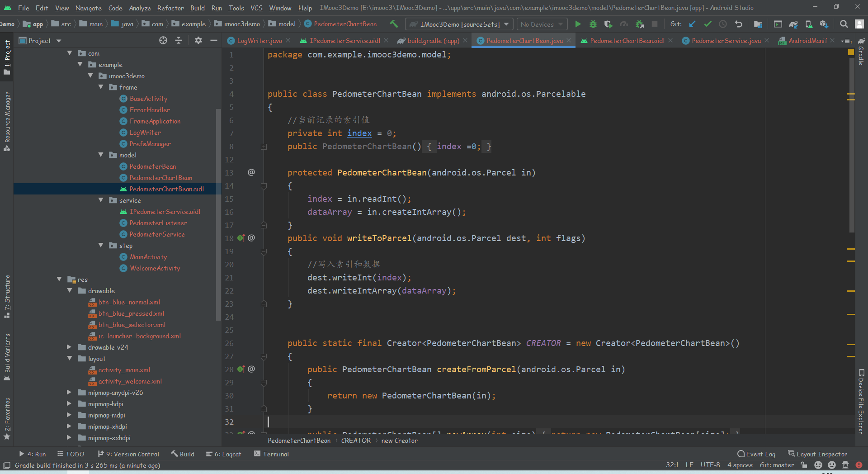
Task: Click the Debug app bug icon
Action: click(x=593, y=24)
